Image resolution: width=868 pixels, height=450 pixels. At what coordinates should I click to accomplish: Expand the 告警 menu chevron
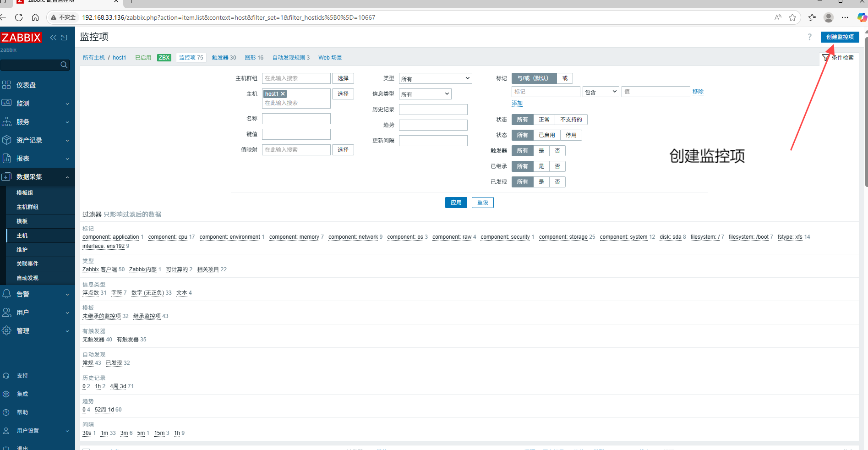point(67,295)
